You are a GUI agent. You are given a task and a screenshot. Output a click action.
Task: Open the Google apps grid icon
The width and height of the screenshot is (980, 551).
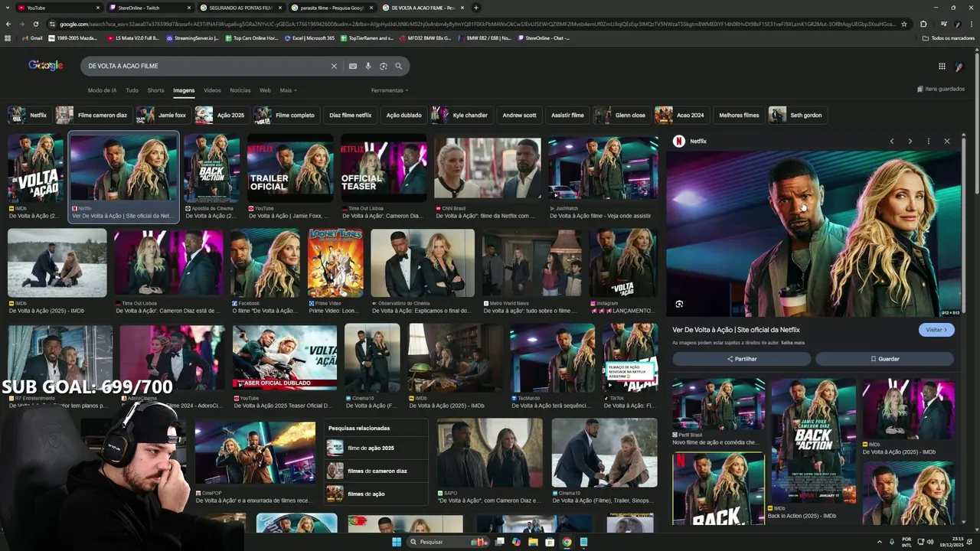942,67
